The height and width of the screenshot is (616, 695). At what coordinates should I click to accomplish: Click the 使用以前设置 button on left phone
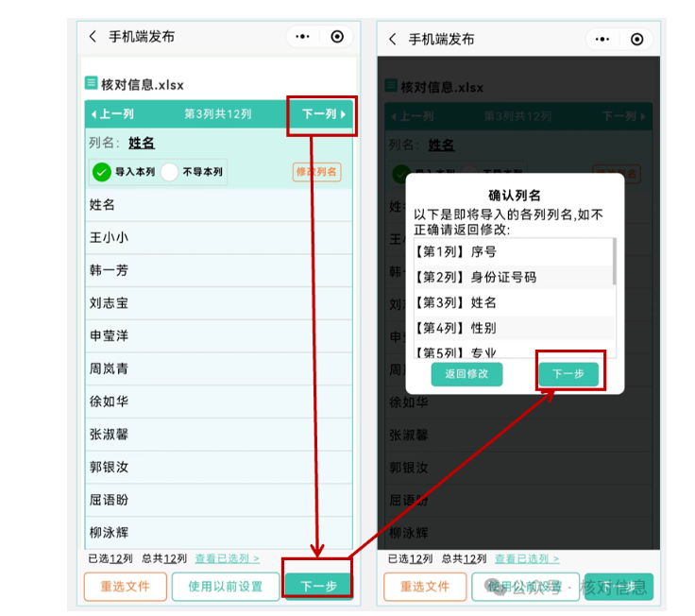click(226, 587)
